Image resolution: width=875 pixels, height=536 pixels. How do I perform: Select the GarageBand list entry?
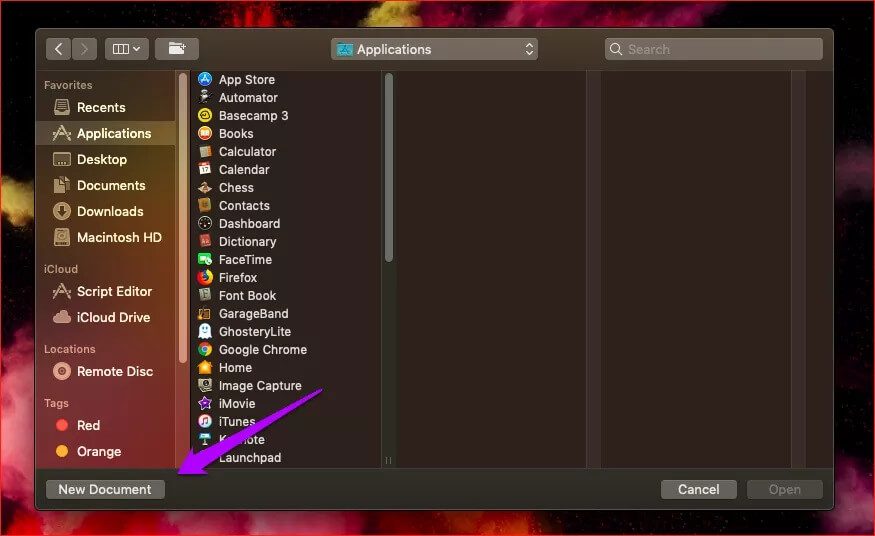[286, 313]
